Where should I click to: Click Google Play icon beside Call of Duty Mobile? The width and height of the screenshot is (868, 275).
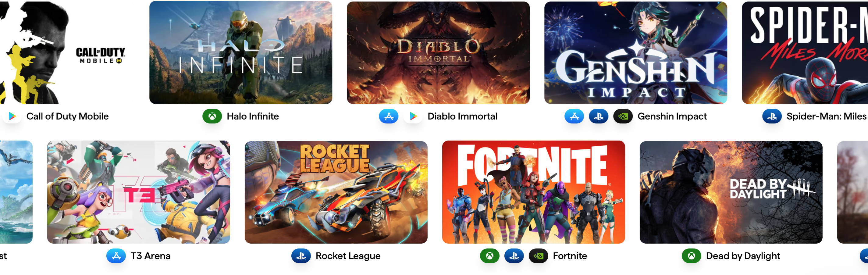pyautogui.click(x=12, y=116)
